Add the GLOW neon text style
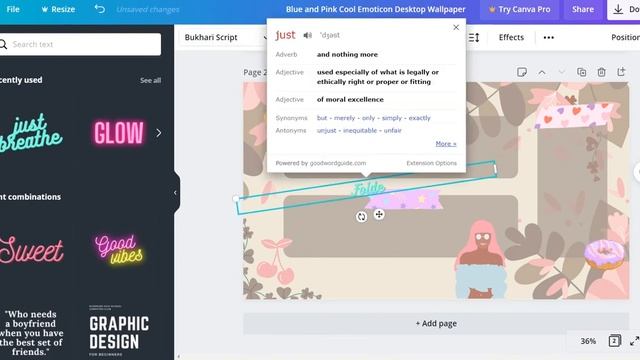The height and width of the screenshot is (360, 640). (119, 133)
